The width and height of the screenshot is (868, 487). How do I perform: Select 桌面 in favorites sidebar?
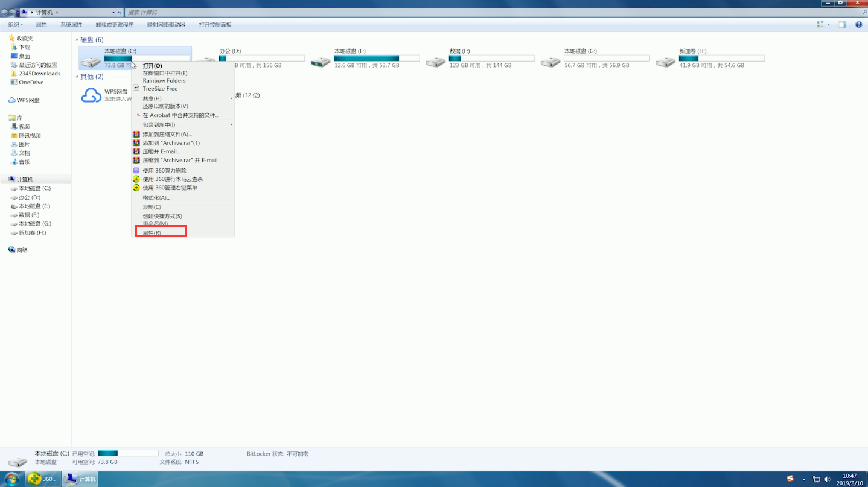point(24,56)
